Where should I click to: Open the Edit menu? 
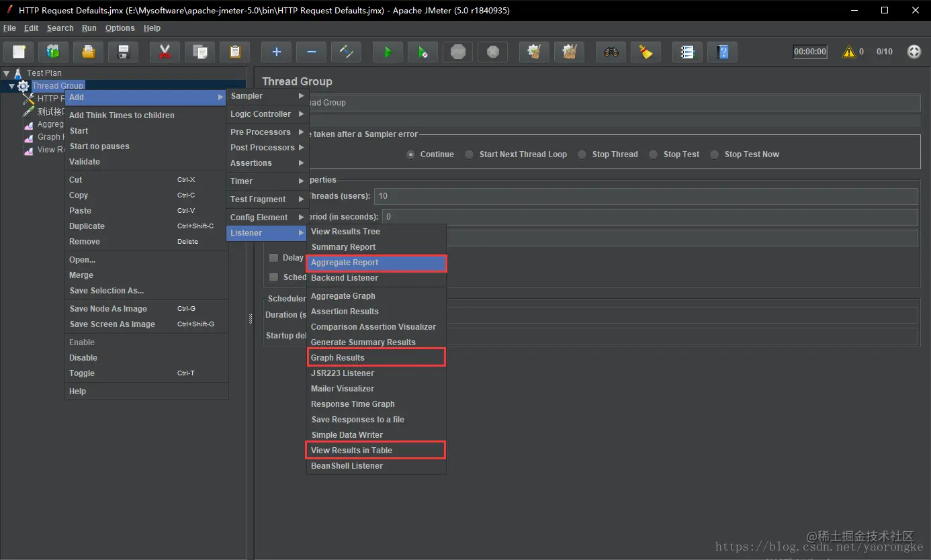pos(31,28)
